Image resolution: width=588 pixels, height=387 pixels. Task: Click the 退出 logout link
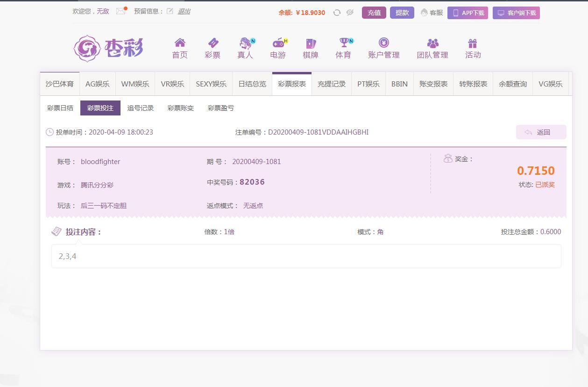point(184,11)
